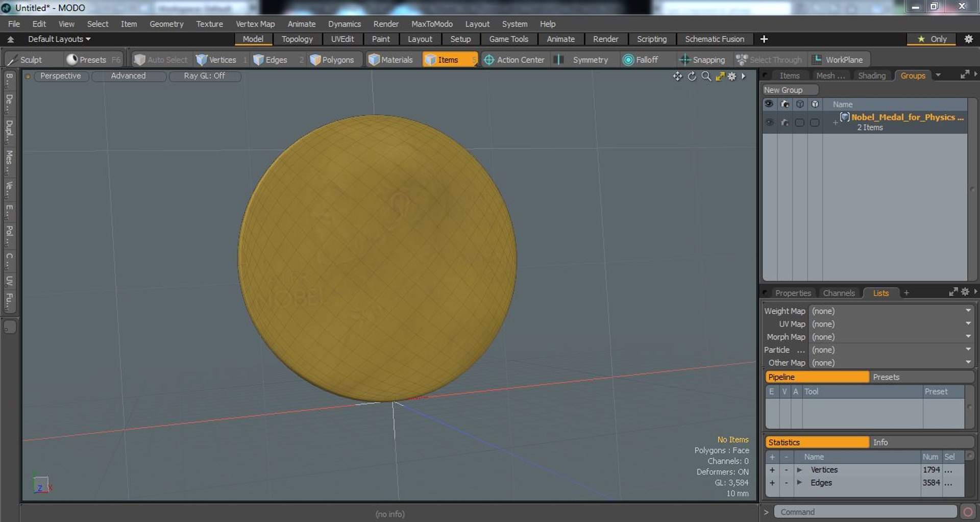Hide the Nobel_Medal_for_Physics group with eye icon
Viewport: 980px width, 522px height.
click(769, 122)
